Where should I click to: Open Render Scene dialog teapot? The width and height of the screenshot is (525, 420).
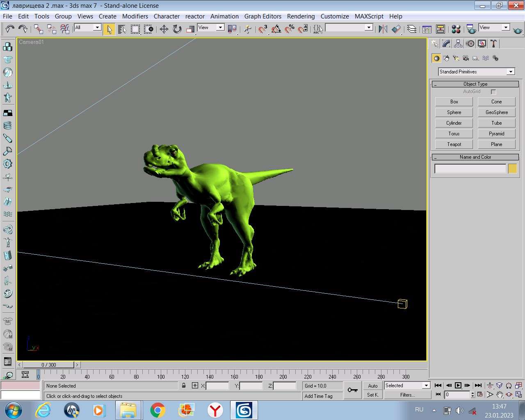(471, 29)
